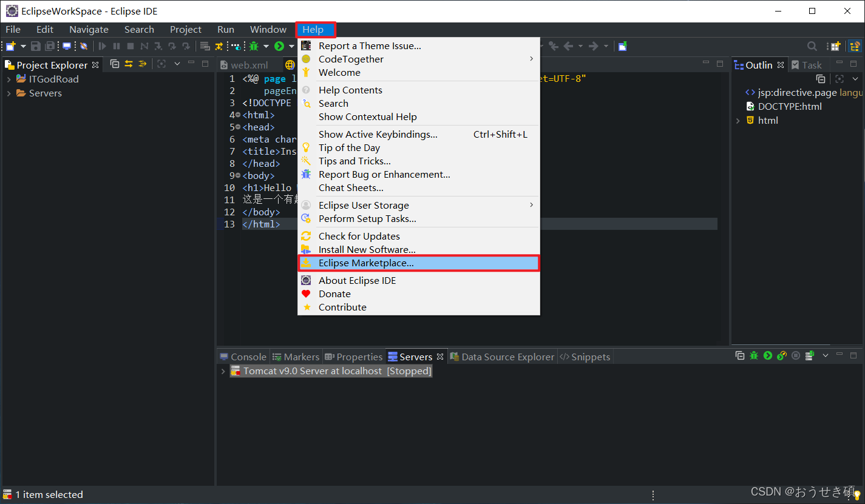Click the Save All toolbar icon
Viewport: 865px width, 504px height.
point(50,46)
